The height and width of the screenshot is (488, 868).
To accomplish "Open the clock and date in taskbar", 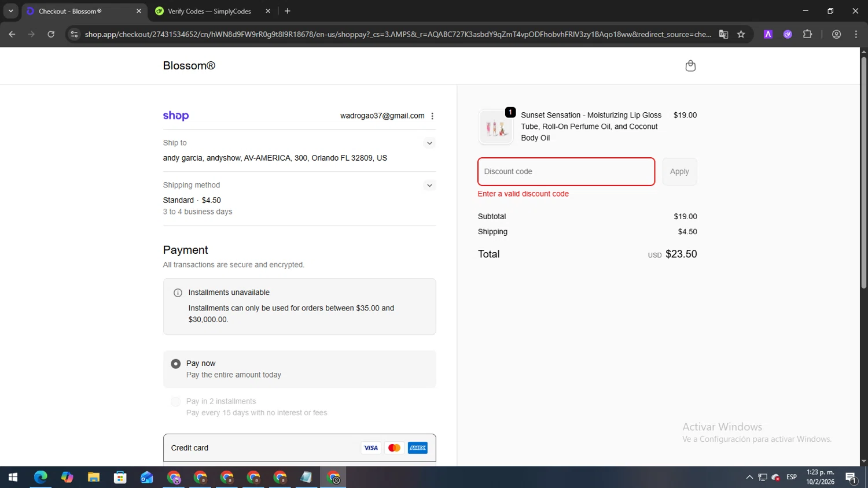I will [821, 478].
